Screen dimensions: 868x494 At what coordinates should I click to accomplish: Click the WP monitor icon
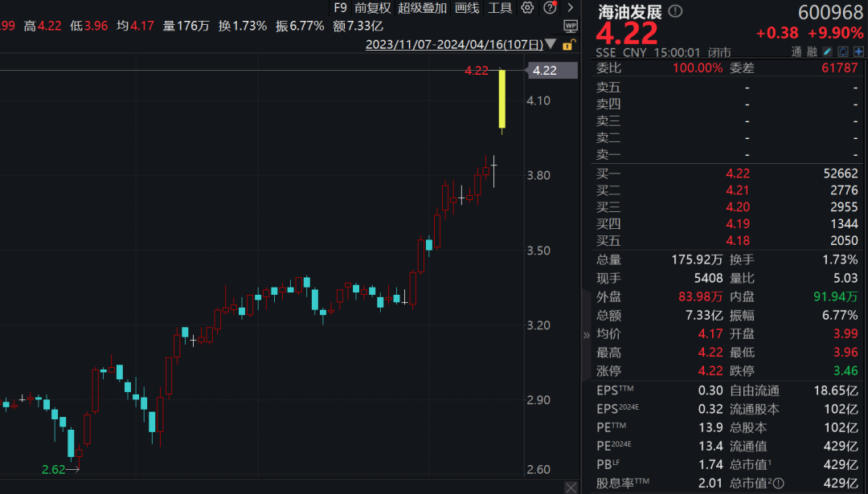tap(570, 26)
